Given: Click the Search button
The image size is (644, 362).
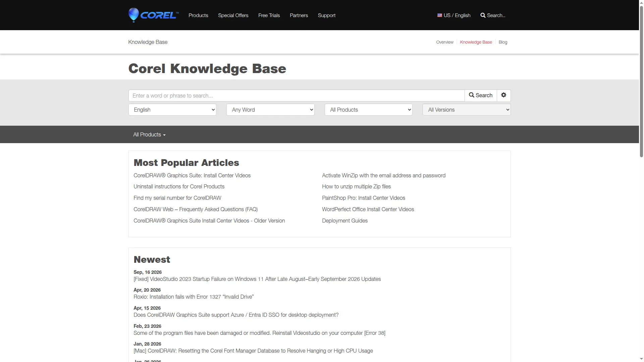Looking at the screenshot, I should tap(481, 95).
